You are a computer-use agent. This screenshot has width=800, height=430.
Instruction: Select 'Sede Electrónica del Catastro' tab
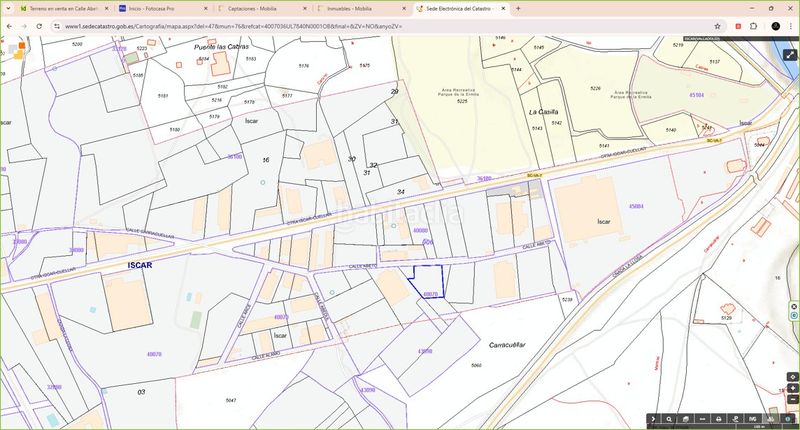461,9
